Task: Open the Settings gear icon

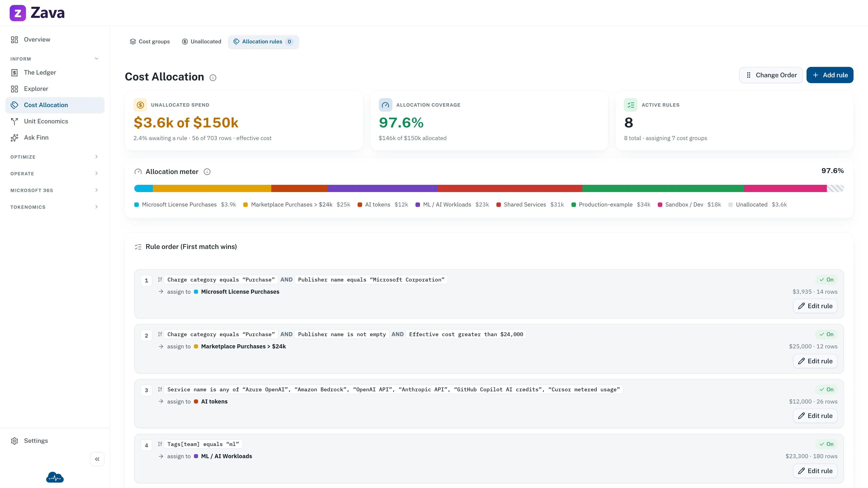Action: tap(14, 441)
